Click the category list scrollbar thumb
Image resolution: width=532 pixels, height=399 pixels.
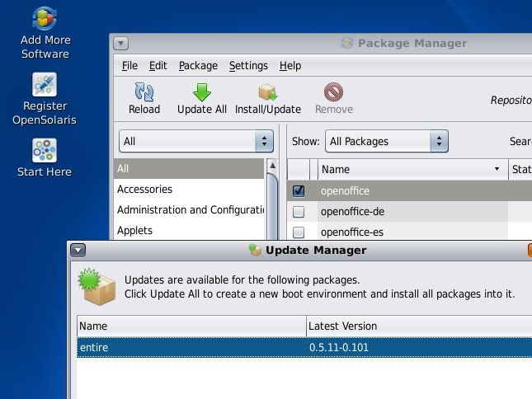tap(272, 206)
